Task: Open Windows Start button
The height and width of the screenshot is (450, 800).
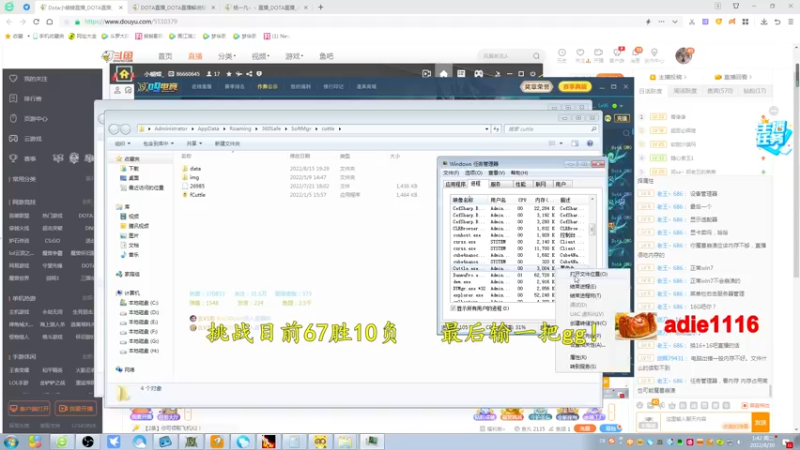Action: coord(11,442)
